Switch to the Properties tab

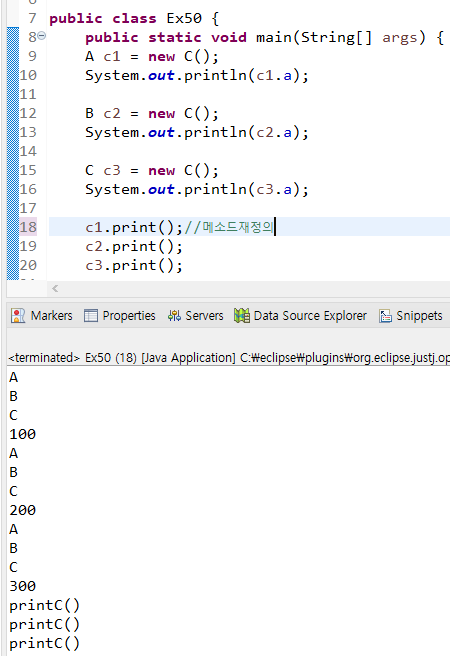(120, 315)
